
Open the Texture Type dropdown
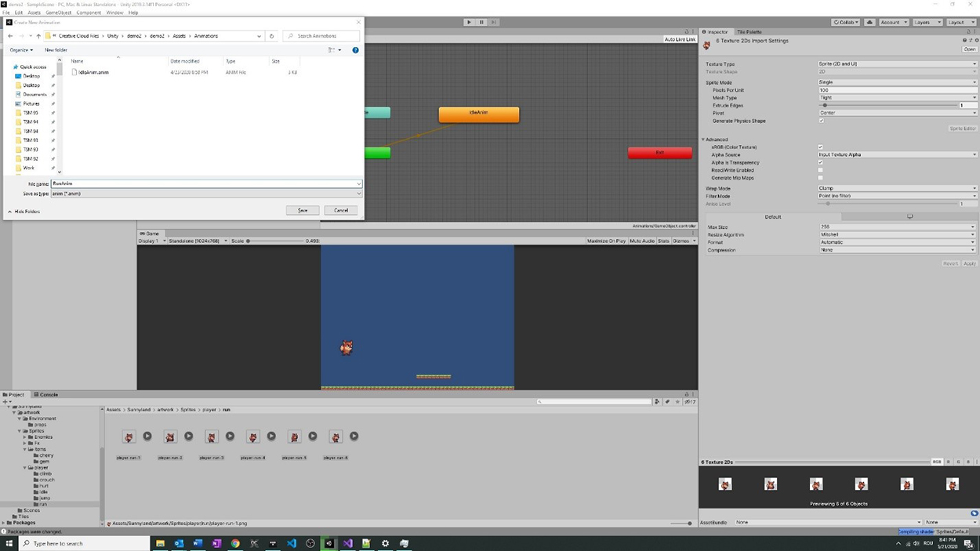(897, 64)
